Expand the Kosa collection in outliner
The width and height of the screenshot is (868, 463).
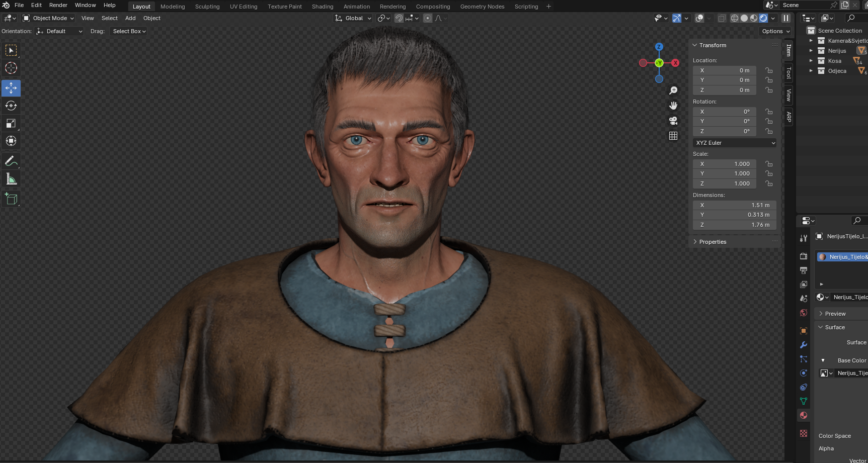(x=811, y=61)
